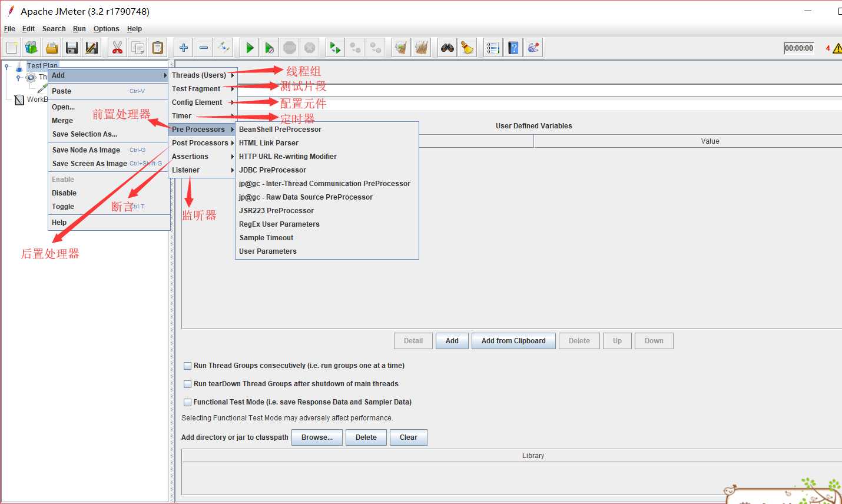This screenshot has width=842, height=504.
Task: Open Search with the binoculars icon
Action: [447, 48]
